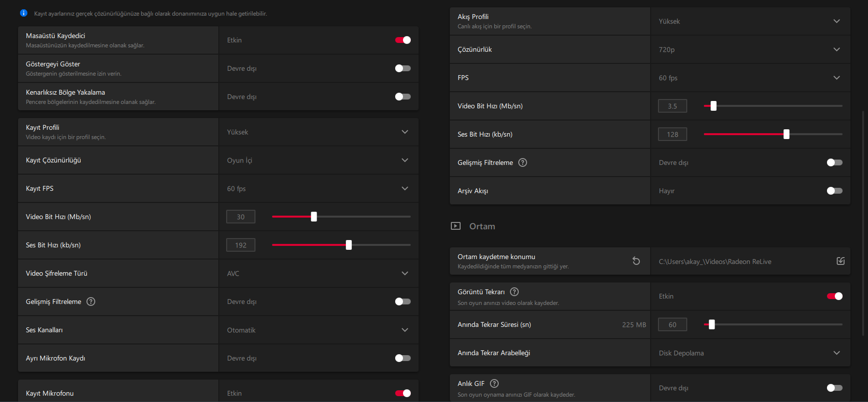Click the Masaüstü Kaydedici label
This screenshot has height=402, width=868.
[56, 36]
